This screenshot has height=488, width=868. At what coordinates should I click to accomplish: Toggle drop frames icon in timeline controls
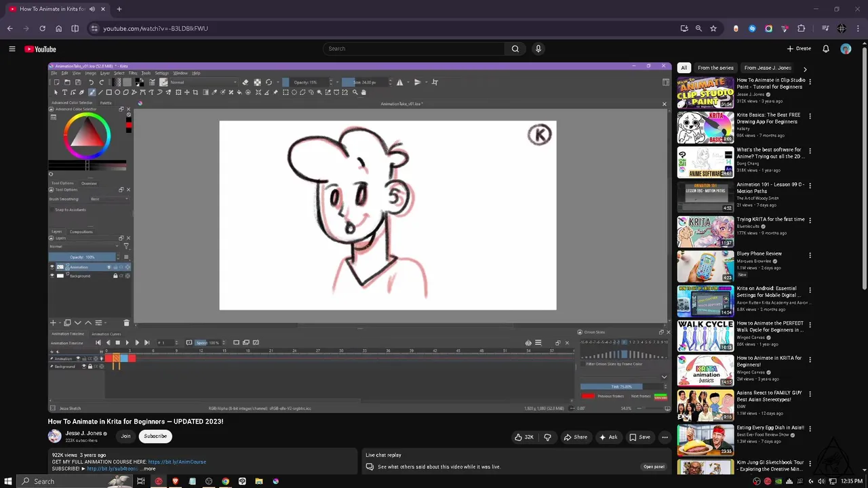[189, 342]
